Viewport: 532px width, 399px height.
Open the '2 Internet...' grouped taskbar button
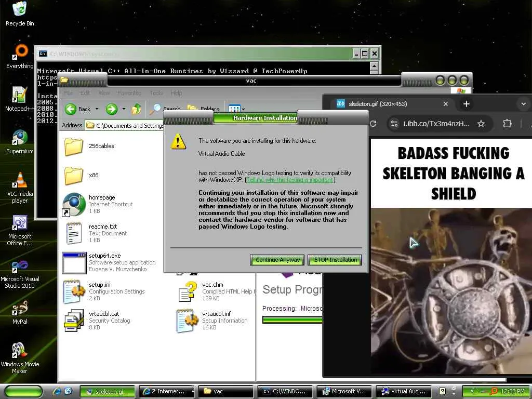(167, 391)
